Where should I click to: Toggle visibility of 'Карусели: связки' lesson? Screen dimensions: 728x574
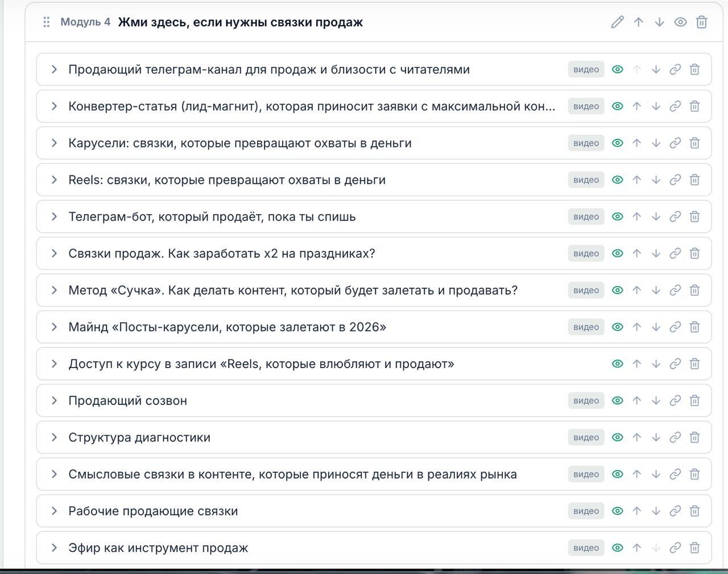click(x=618, y=143)
